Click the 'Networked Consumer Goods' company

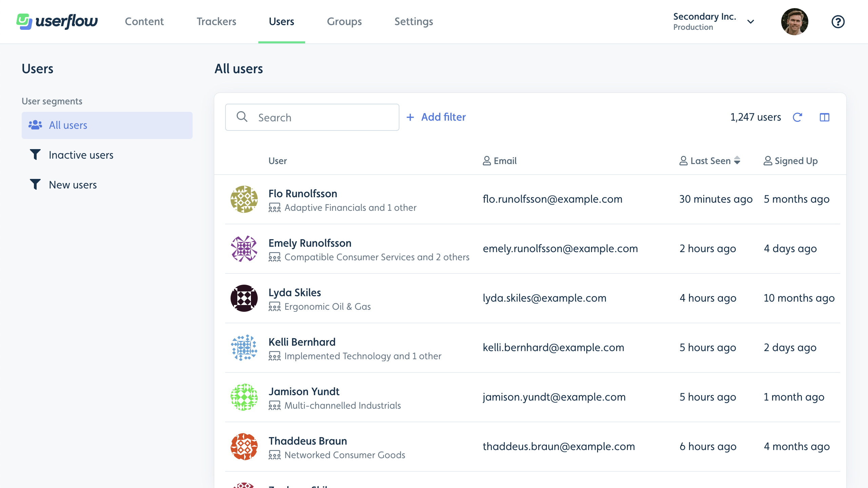(x=345, y=455)
